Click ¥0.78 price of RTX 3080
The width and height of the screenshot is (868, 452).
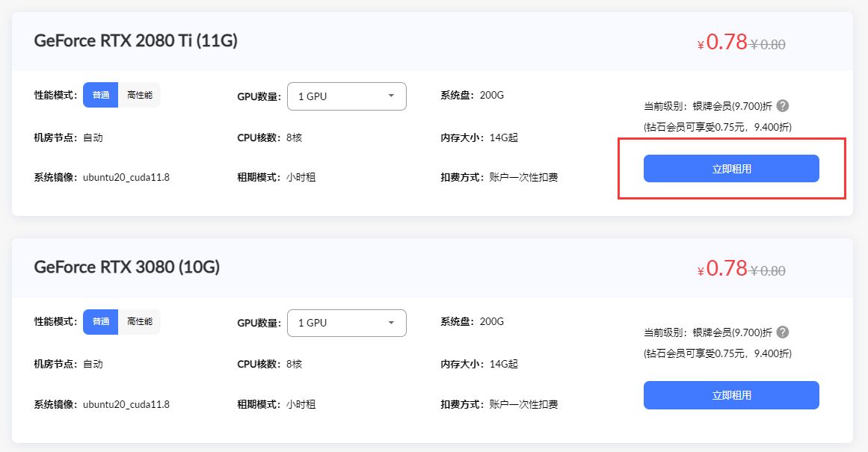(722, 268)
